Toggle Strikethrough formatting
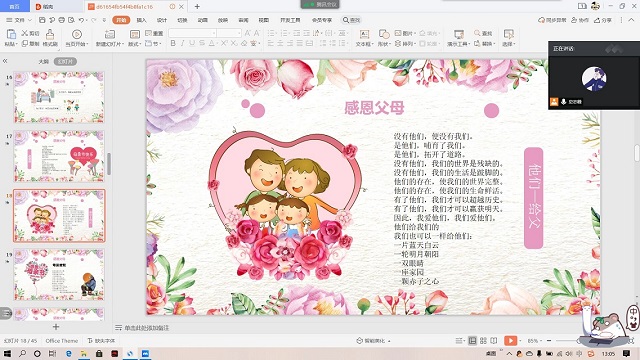This screenshot has width=640, height=360. 202,43
